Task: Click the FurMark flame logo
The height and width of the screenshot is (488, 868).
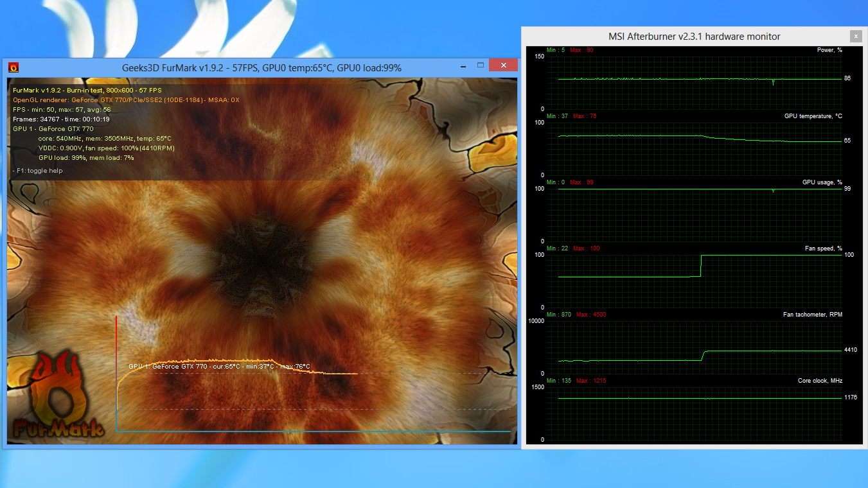Action: 57,394
